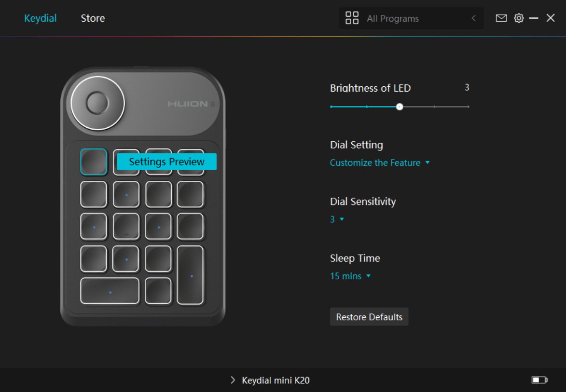Viewport: 566px width, 392px height.
Task: Select the highlighted top-left key on keypad
Action: coord(94,162)
